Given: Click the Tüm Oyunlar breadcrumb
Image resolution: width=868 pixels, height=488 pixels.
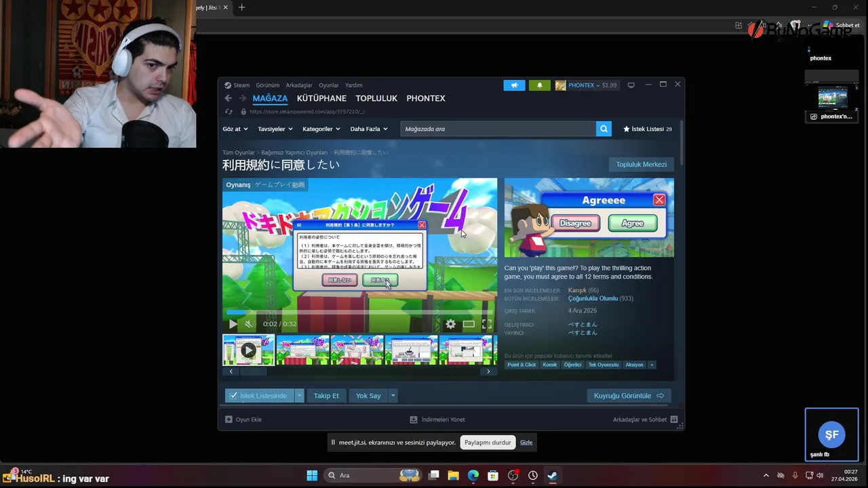Looking at the screenshot, I should [x=239, y=152].
